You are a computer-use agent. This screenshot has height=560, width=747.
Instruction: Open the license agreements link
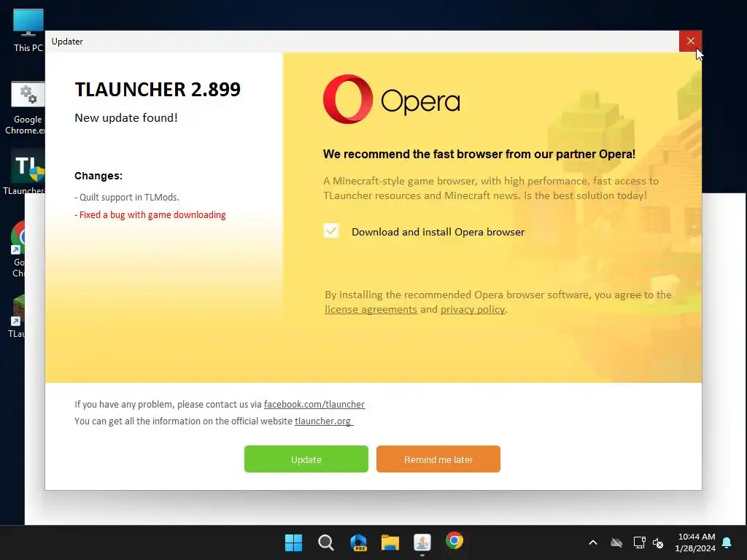coord(371,309)
